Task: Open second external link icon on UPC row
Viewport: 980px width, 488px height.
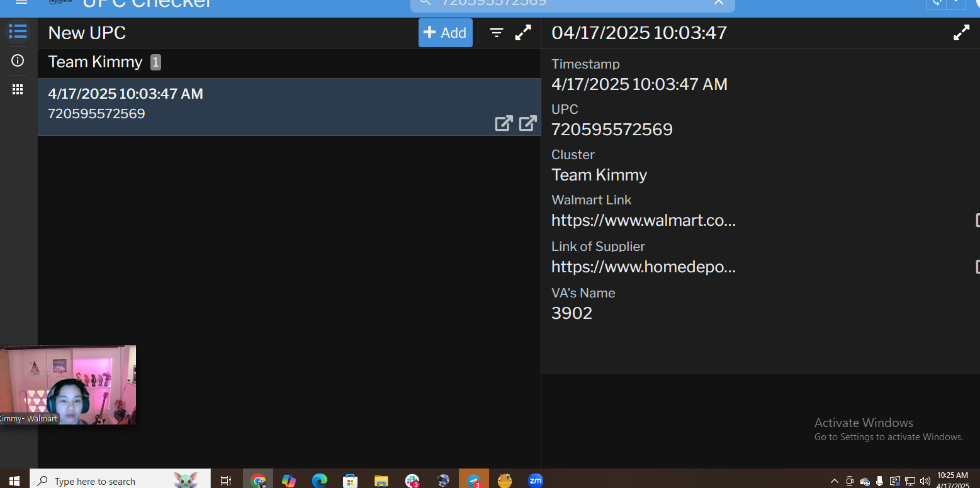Action: point(527,123)
